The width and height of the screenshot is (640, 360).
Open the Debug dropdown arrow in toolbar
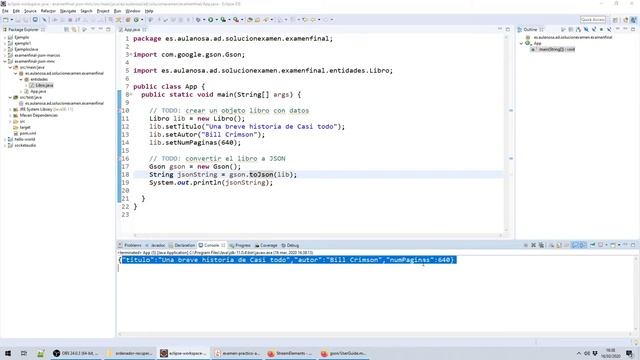click(x=204, y=20)
